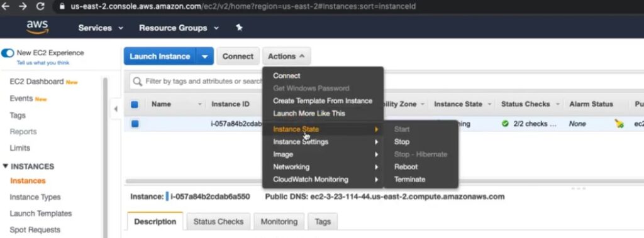This screenshot has height=238, width=644.
Task: Click the i-057a84b2cdab6a550 instance label
Action: point(210,197)
